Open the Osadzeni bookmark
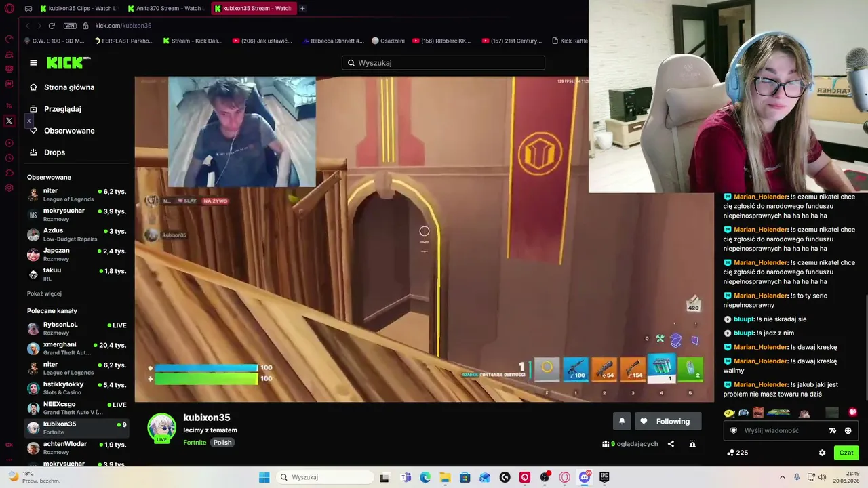The height and width of the screenshot is (488, 868). coord(388,41)
